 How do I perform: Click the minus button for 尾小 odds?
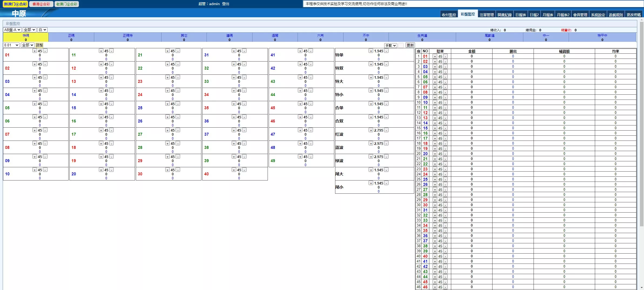tap(386, 183)
